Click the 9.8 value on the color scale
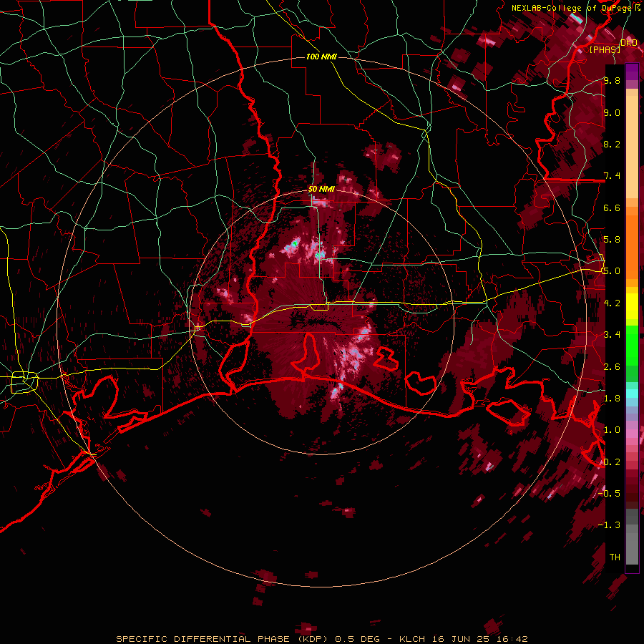Screen dimensions: 644x644 pos(612,80)
